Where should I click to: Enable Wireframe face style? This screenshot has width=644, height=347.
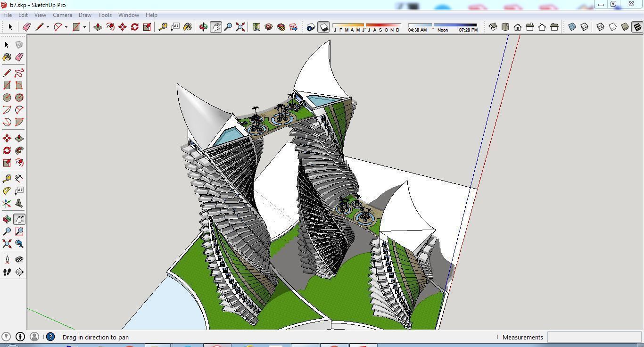pyautogui.click(x=601, y=27)
